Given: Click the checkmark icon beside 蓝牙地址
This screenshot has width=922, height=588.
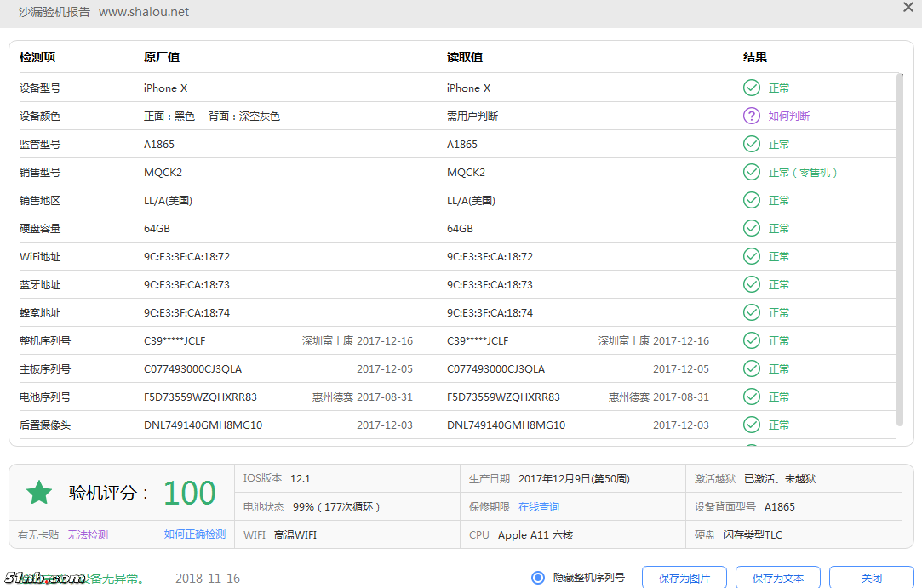Looking at the screenshot, I should tap(752, 284).
